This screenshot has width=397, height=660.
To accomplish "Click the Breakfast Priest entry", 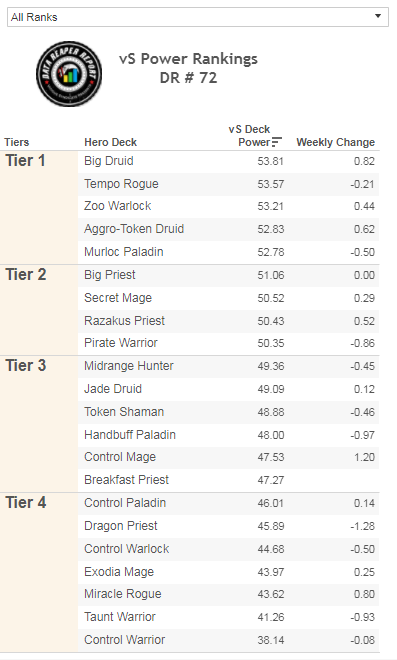I will pos(126,480).
